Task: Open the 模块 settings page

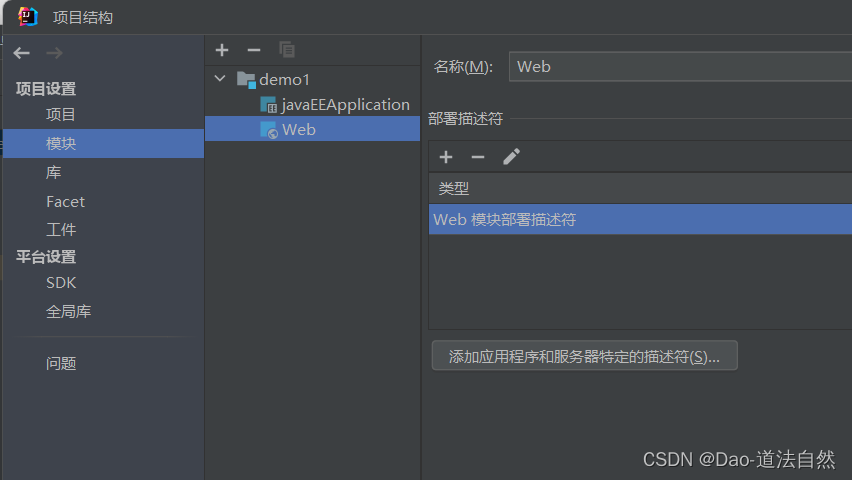Action: coord(103,144)
